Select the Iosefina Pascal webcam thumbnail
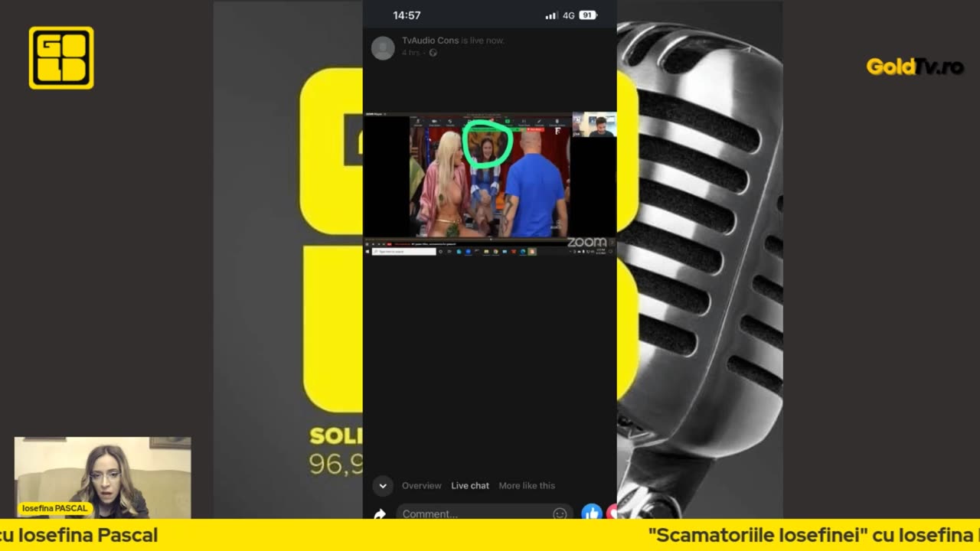 (x=103, y=478)
